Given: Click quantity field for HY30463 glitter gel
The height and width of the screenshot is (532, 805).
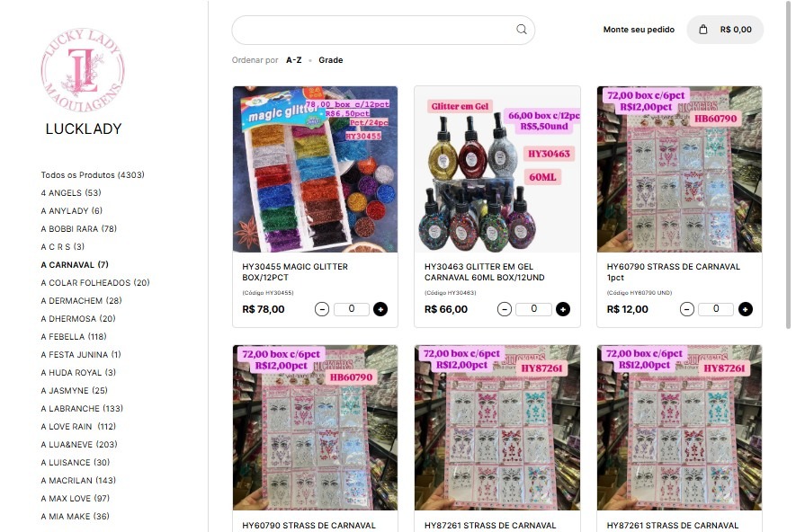Looking at the screenshot, I should coord(533,309).
